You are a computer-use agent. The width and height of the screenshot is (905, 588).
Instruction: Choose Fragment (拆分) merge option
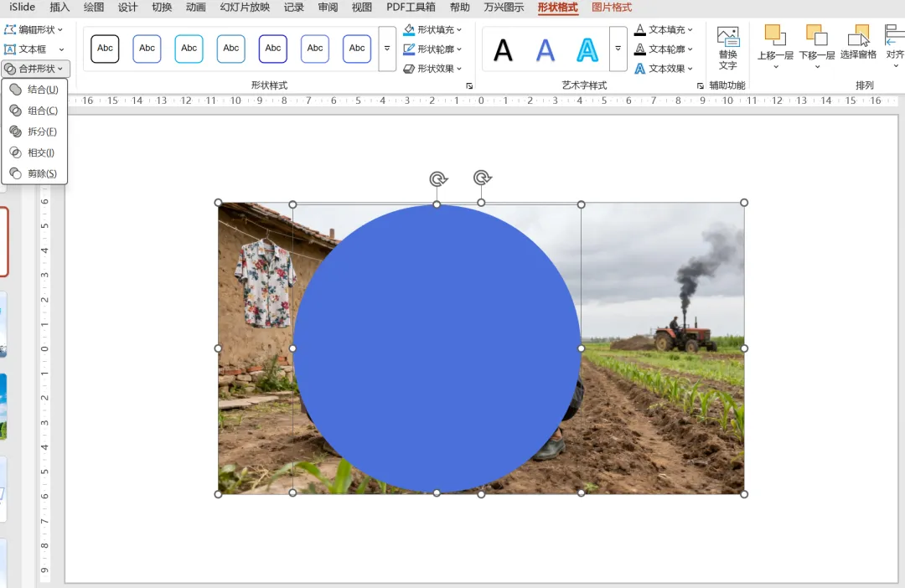tap(34, 132)
